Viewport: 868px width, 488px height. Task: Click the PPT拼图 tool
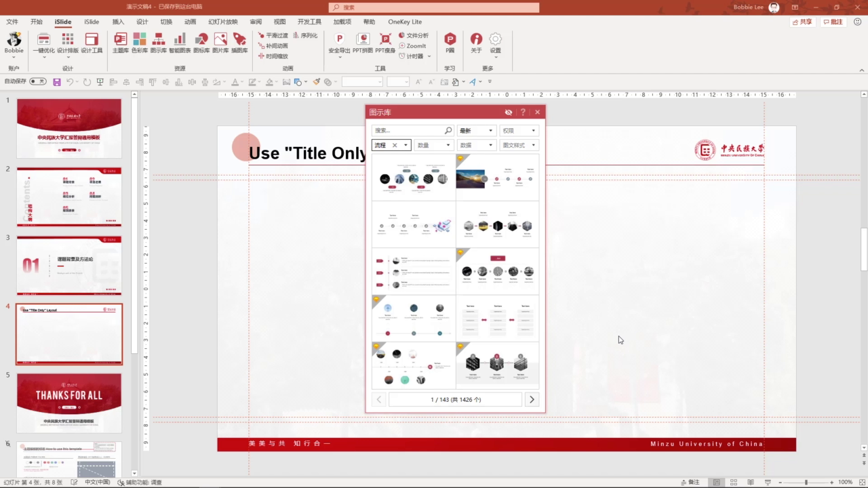pos(363,43)
